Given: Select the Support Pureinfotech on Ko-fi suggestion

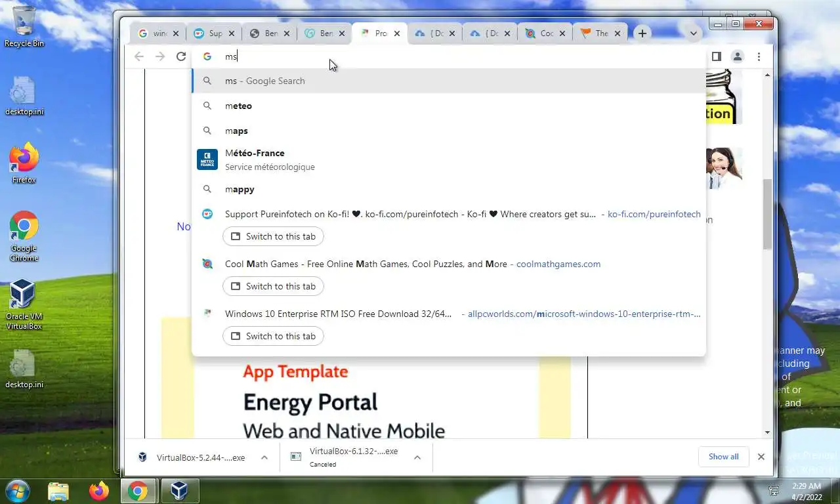Looking at the screenshot, I should point(449,214).
